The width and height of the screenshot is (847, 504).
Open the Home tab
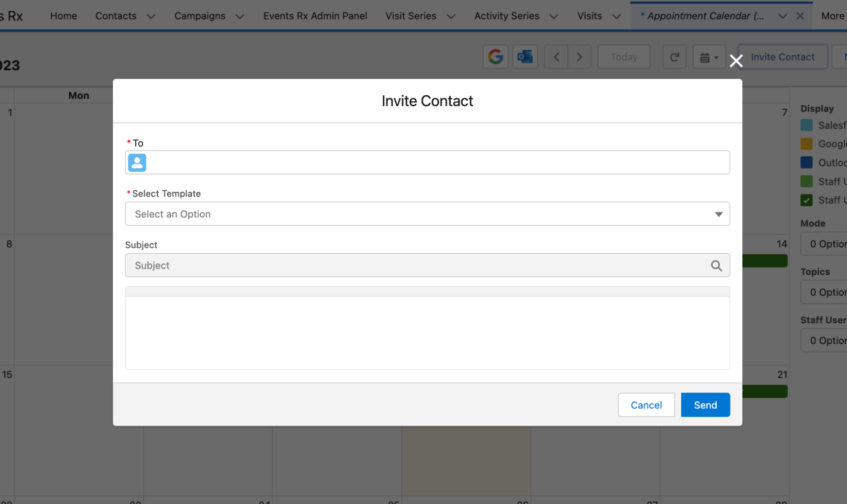[x=64, y=16]
